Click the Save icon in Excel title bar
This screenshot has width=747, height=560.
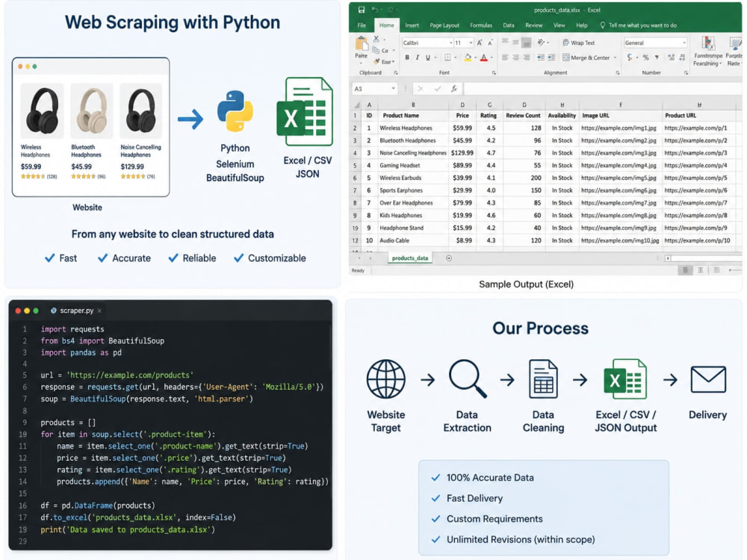point(361,10)
